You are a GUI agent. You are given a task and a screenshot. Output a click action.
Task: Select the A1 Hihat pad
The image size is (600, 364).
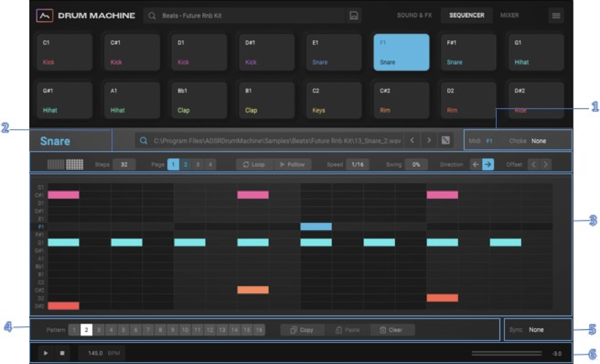(x=131, y=100)
